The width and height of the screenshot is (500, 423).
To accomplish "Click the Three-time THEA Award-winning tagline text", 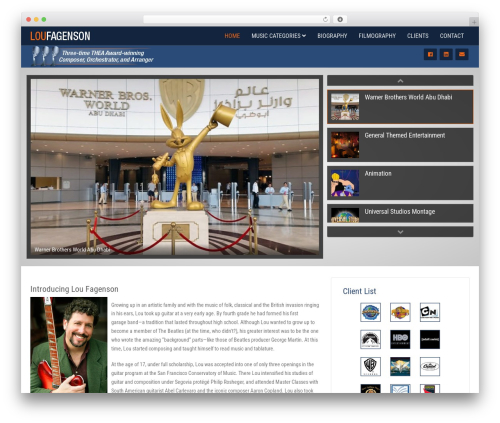I will (x=106, y=56).
